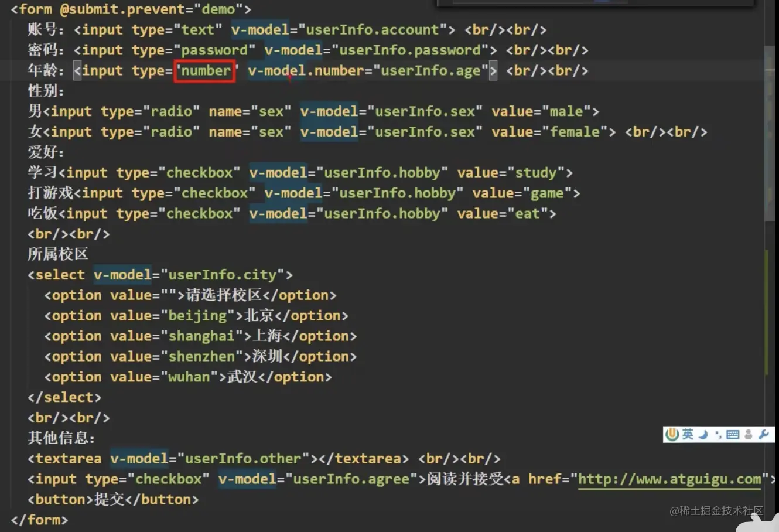Toggle the punctuation mode icon in IME bar
Screen dimensions: 779x532
click(x=718, y=435)
